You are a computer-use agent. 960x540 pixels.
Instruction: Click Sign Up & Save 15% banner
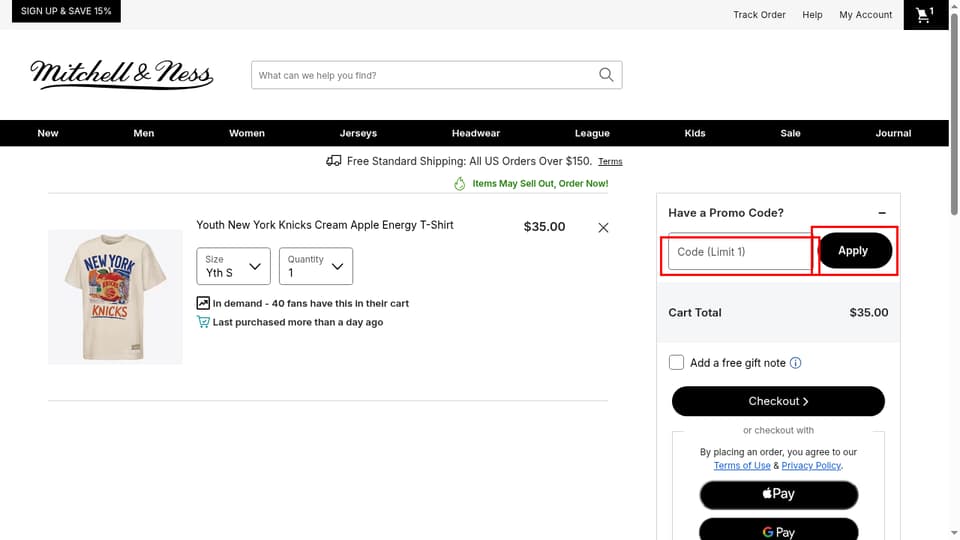tap(66, 11)
